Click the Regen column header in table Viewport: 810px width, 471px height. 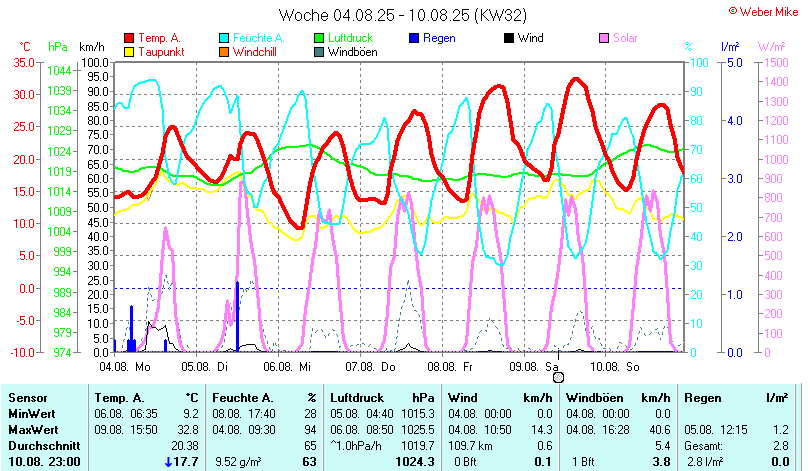704,398
